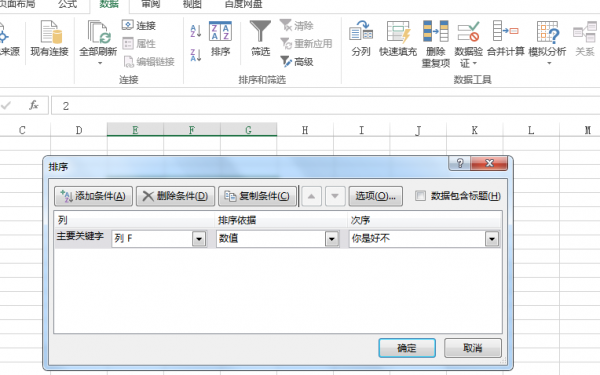
Task: Select column G header
Action: pos(248,130)
